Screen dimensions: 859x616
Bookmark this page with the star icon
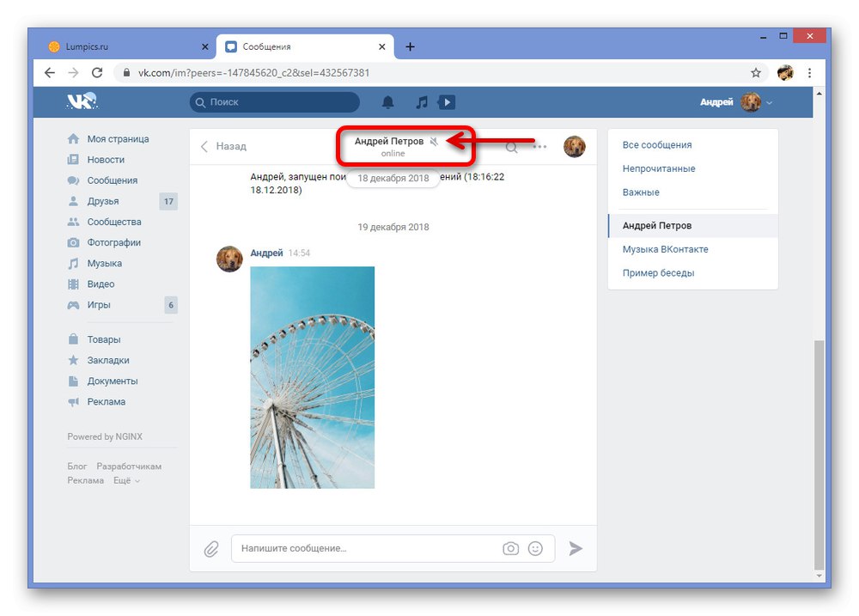click(756, 72)
